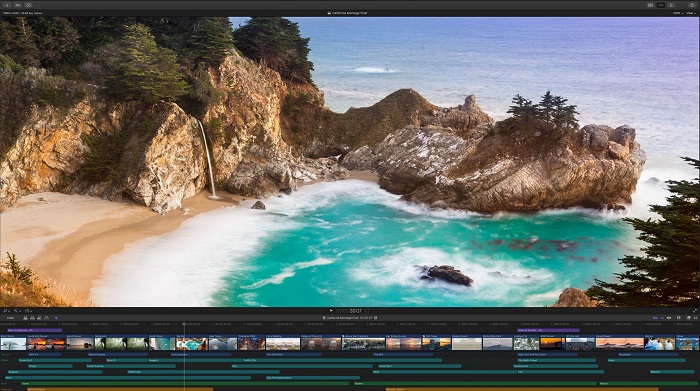Open the viewer View options dropdown
This screenshot has height=391, width=700.
691,13
